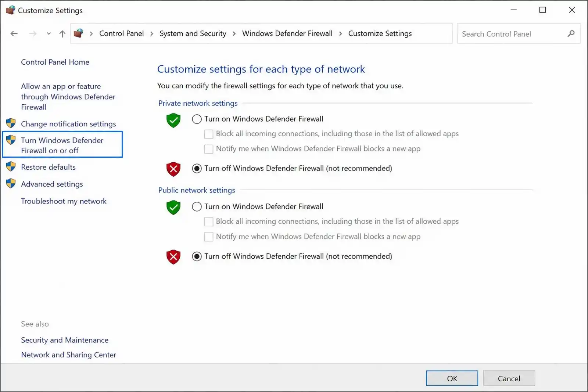Focus the Search Control Panel field
This screenshot has height=392, width=588.
click(519, 34)
